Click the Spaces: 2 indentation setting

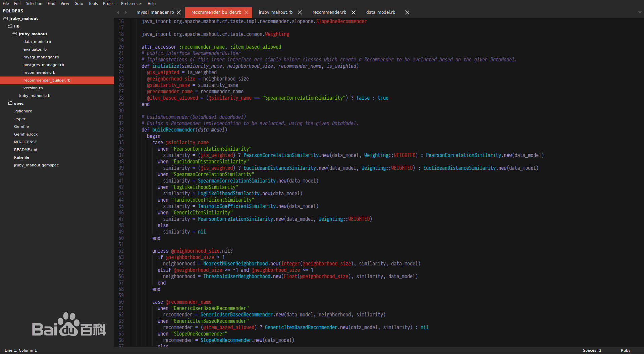click(x=592, y=350)
